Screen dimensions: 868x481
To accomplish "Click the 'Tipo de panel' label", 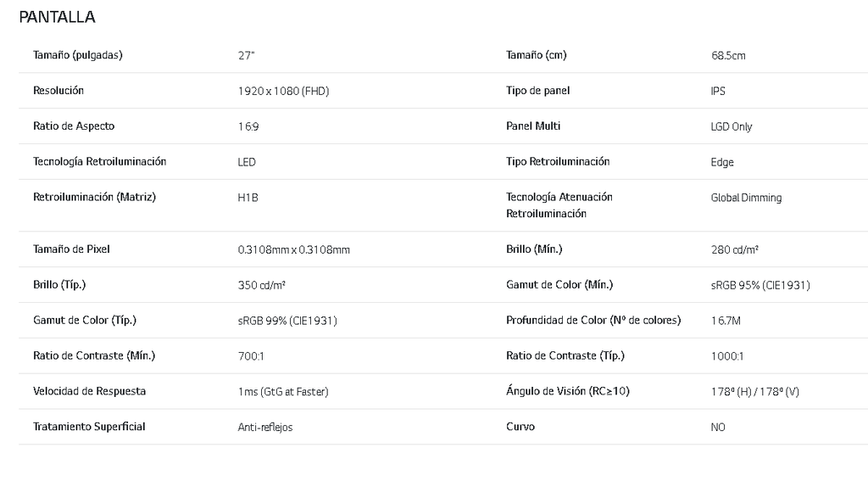I will click(538, 91).
